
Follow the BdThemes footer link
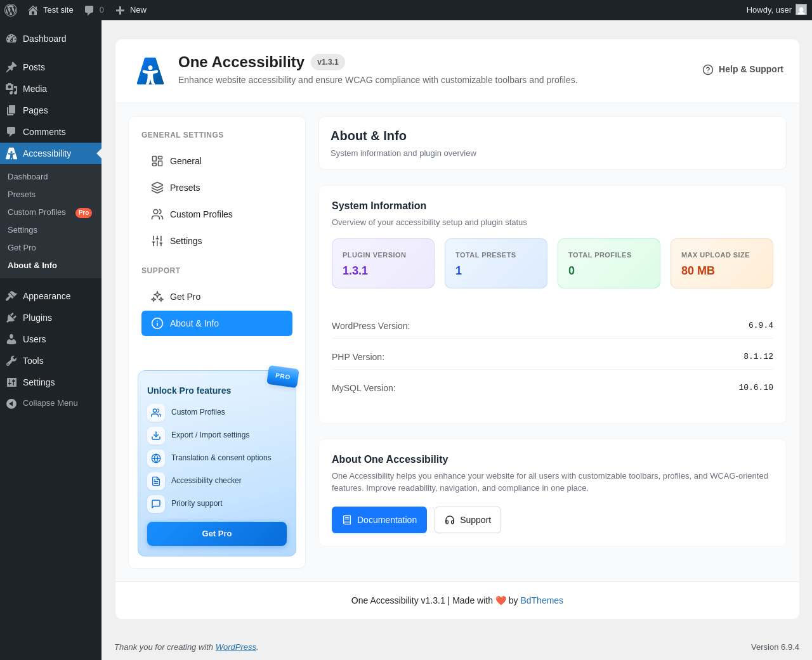coord(542,600)
